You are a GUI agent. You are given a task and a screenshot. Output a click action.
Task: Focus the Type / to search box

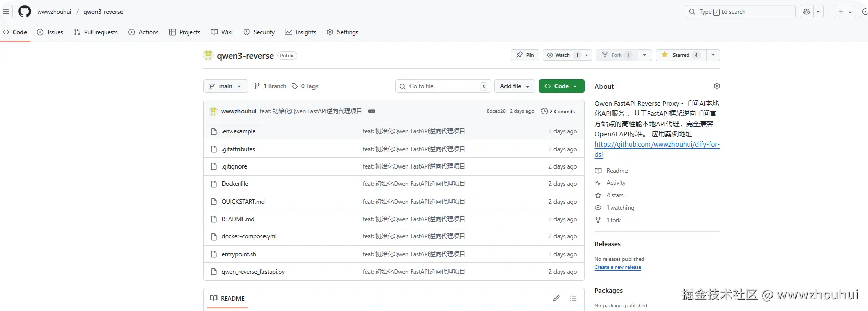[740, 12]
